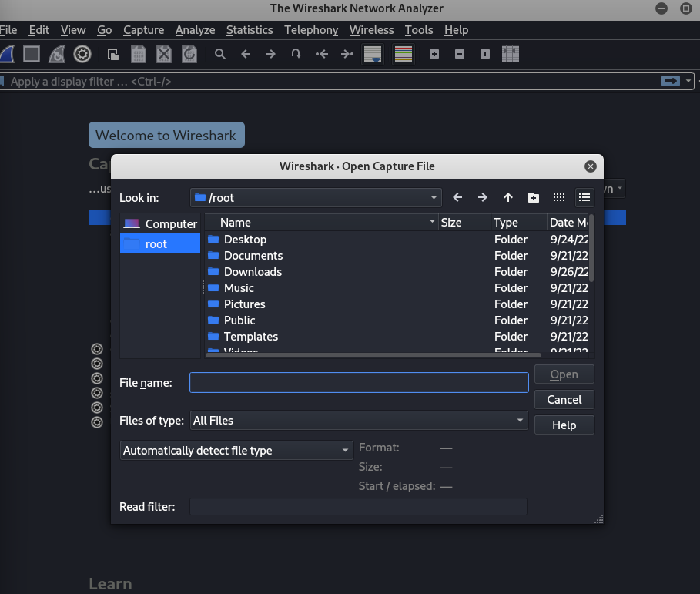Create new folder icon

pyautogui.click(x=534, y=197)
